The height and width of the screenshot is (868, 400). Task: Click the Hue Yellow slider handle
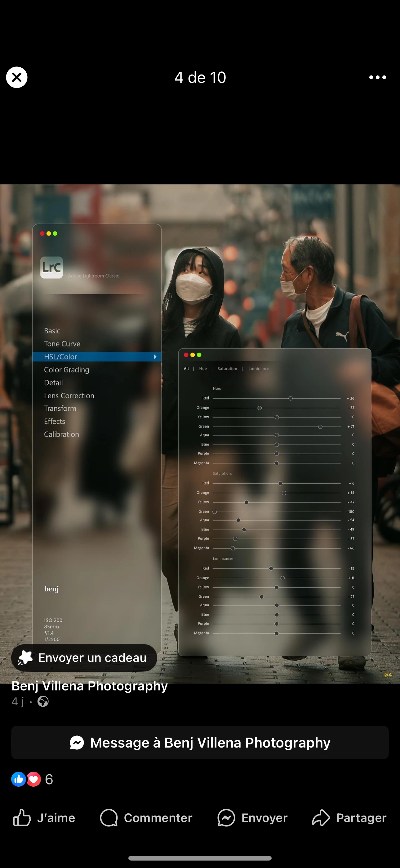[277, 418]
